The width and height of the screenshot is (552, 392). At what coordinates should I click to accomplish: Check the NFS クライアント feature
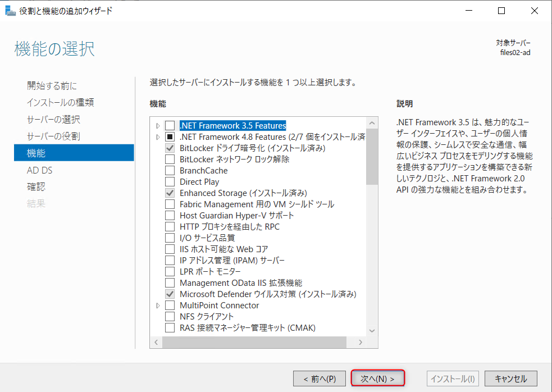click(169, 316)
